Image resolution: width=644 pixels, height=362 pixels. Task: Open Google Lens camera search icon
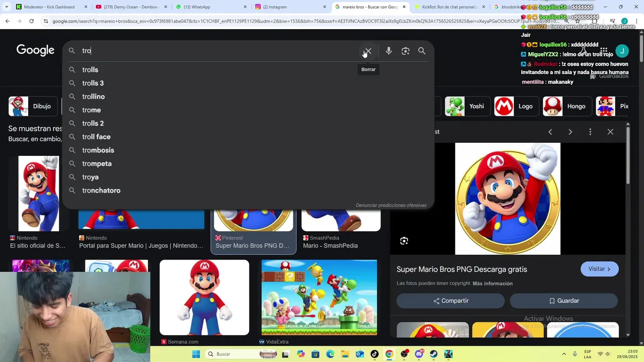coord(406,51)
